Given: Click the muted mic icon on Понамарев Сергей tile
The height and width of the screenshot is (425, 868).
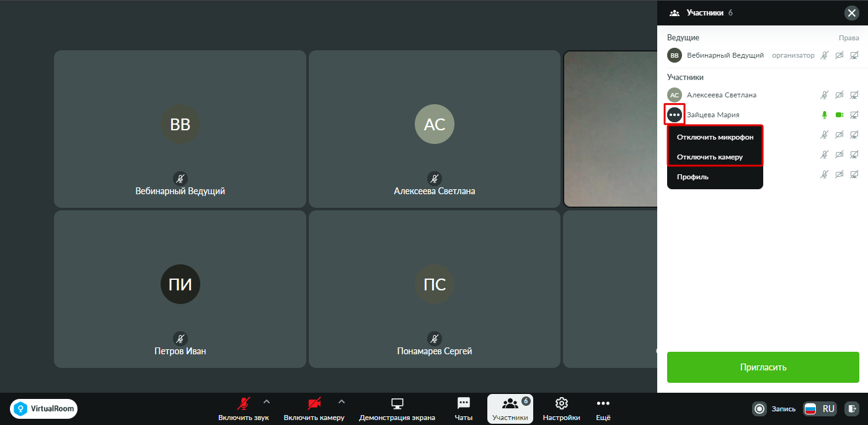Looking at the screenshot, I should click(x=435, y=339).
